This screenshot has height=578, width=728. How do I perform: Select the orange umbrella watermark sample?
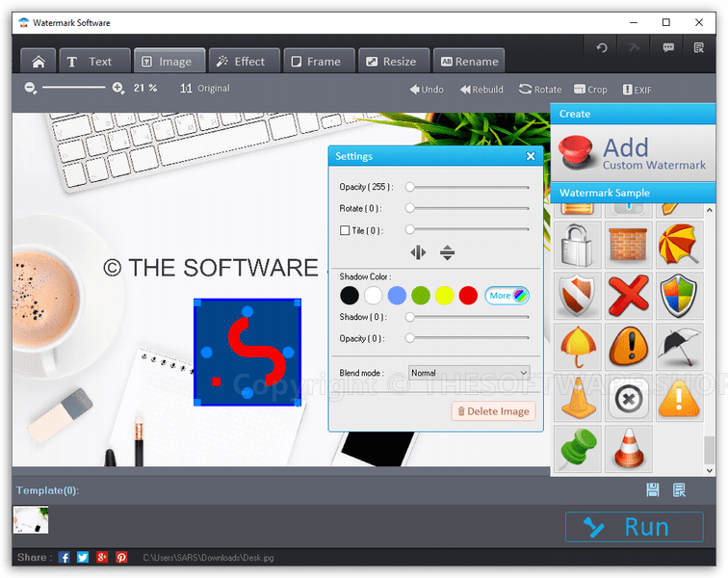pyautogui.click(x=577, y=347)
